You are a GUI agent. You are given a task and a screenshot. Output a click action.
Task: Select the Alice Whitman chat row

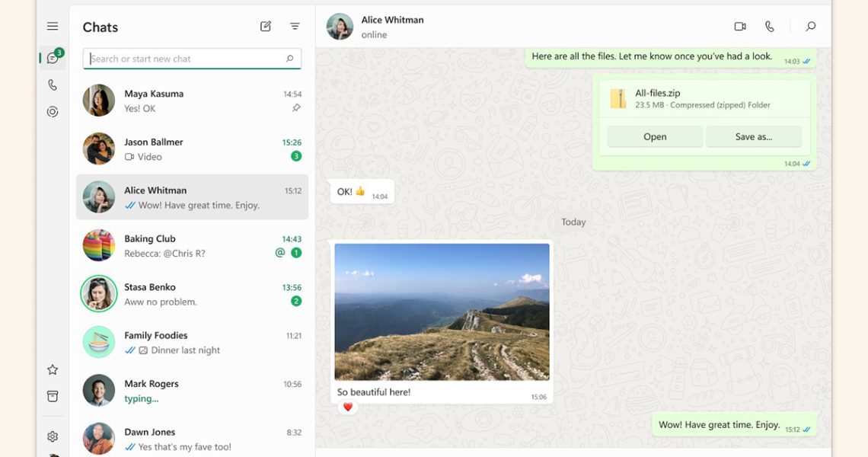click(x=192, y=197)
